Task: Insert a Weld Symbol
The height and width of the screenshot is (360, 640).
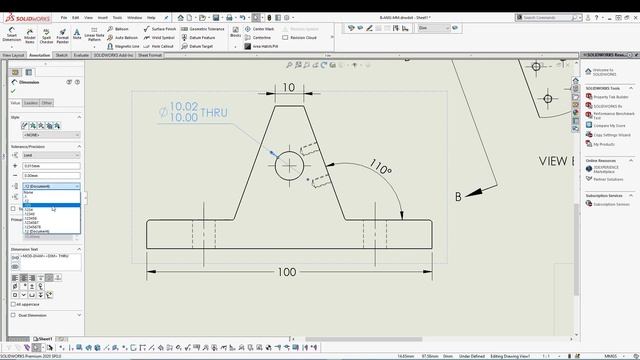Action: click(x=159, y=38)
